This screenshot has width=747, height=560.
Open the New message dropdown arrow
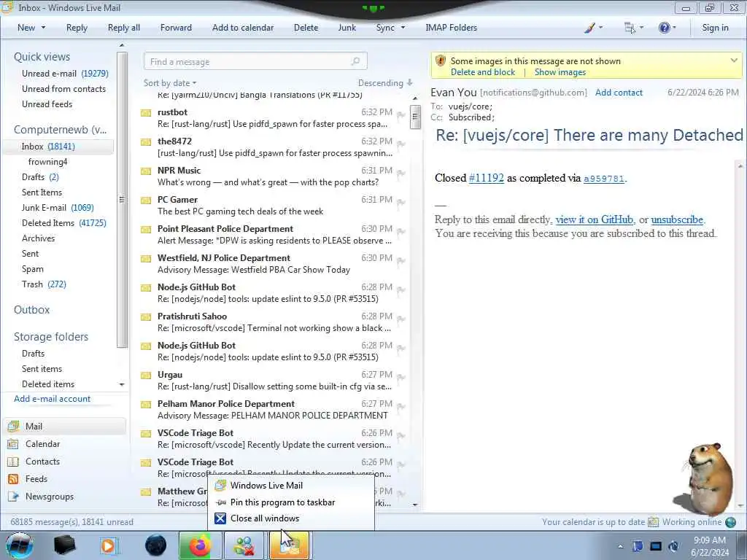43,28
